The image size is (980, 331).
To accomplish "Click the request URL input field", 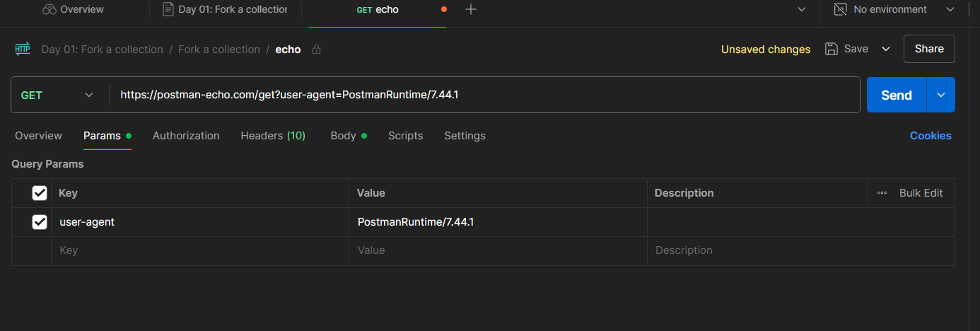I will [484, 95].
